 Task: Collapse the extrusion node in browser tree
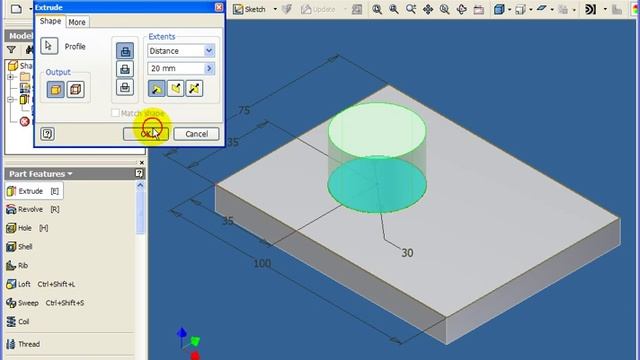coord(11,99)
